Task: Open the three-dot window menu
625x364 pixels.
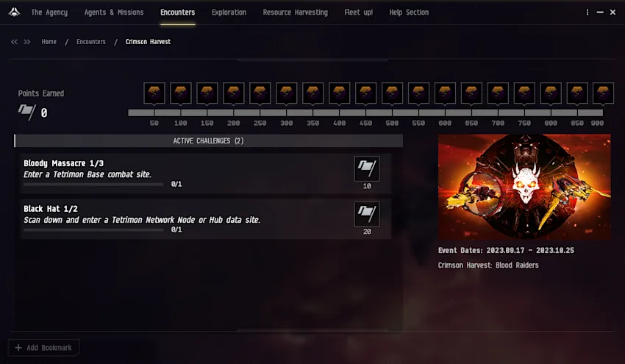Action: coord(587,13)
